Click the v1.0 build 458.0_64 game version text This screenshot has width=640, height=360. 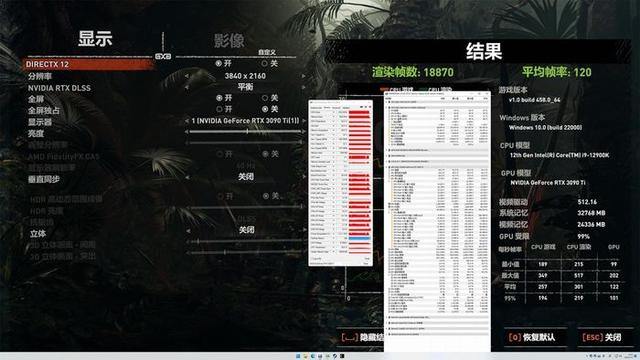(x=534, y=100)
